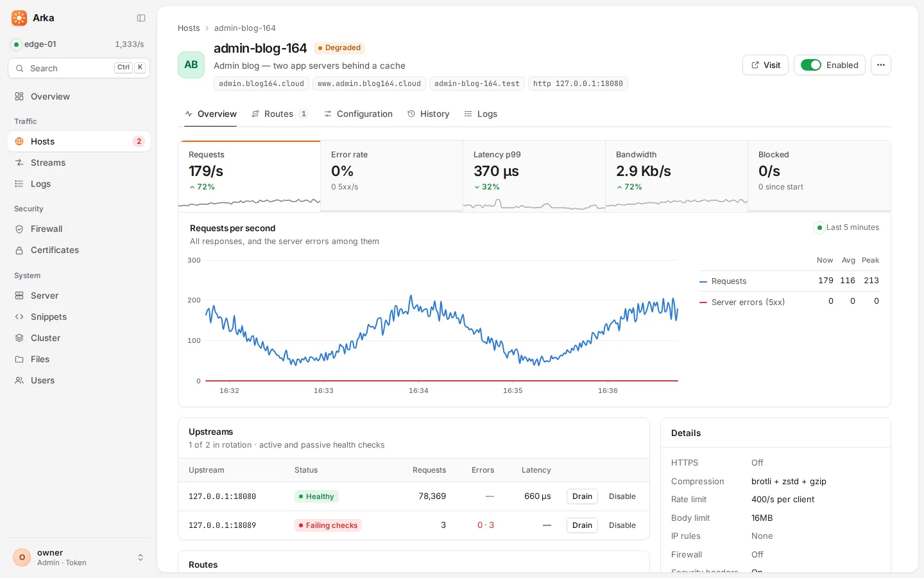Select the Latency p99 metric card

(534, 176)
